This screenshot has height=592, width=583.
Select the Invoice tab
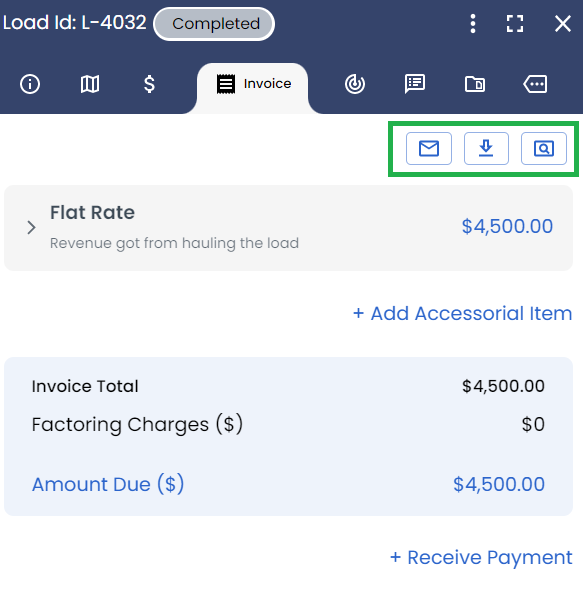tap(253, 84)
